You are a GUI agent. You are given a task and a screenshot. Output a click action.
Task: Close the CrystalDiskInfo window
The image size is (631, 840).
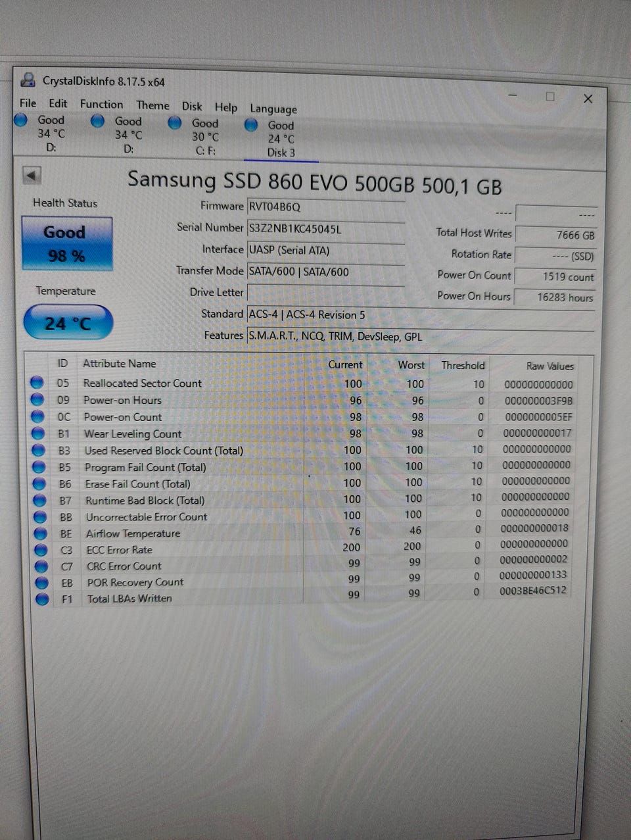(x=588, y=99)
